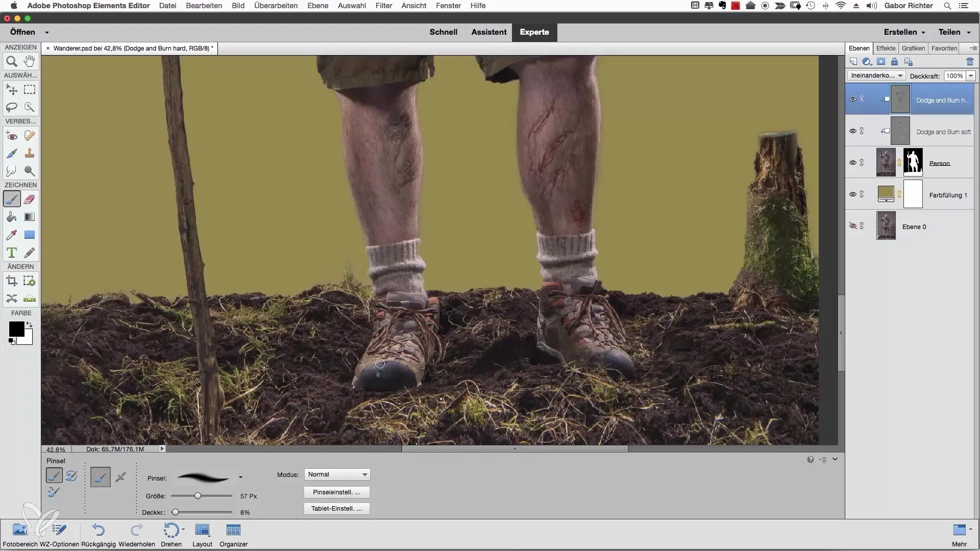Expand the Deckkraft opacity dropdown arrow
This screenshot has width=980, height=551.
click(971, 76)
